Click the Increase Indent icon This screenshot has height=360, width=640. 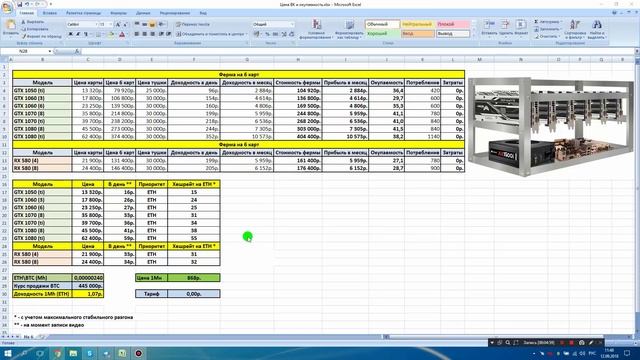point(169,34)
